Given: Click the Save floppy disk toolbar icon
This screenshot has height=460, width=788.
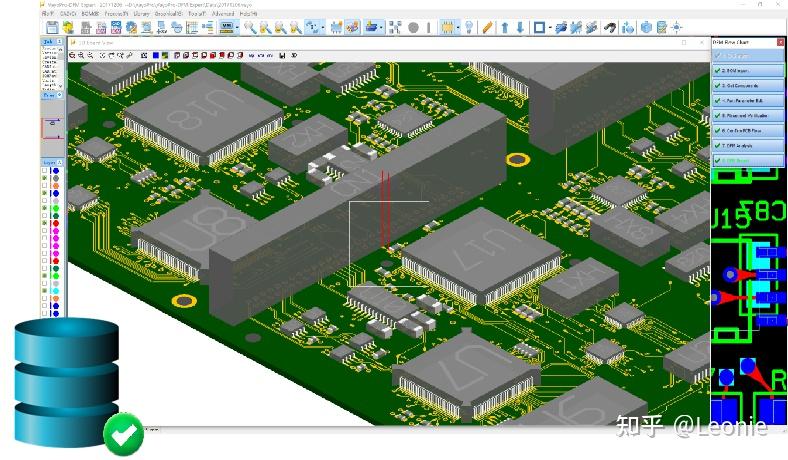Looking at the screenshot, I should click(x=52, y=27).
